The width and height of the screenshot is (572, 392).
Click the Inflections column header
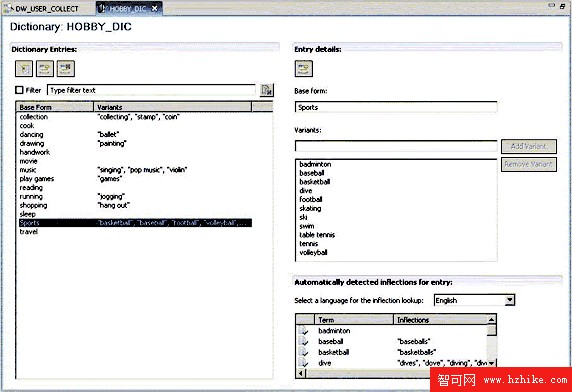click(440, 320)
